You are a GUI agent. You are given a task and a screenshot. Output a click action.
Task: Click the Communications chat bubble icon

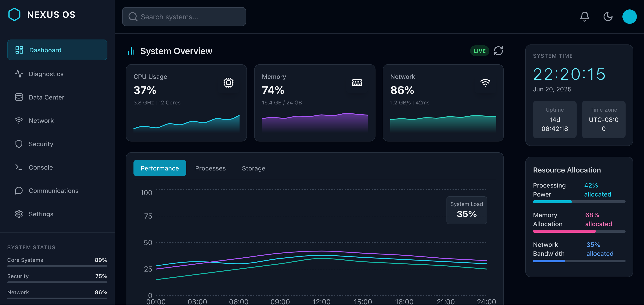[19, 191]
